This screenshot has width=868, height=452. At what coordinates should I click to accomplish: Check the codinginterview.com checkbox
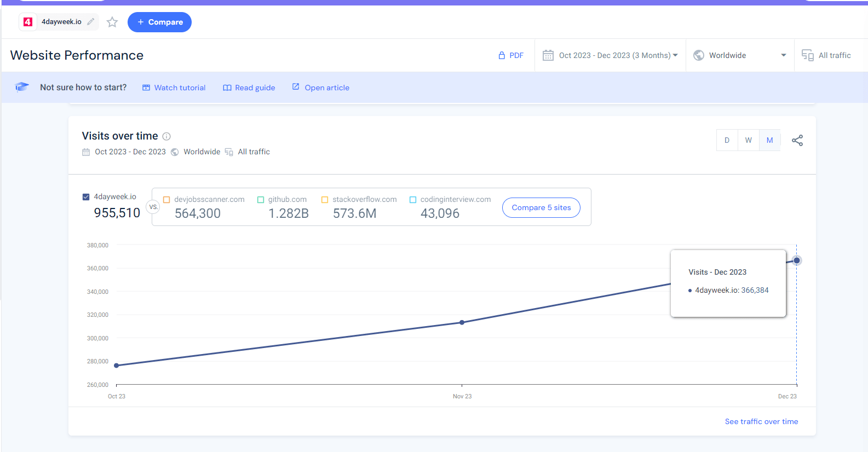point(413,200)
